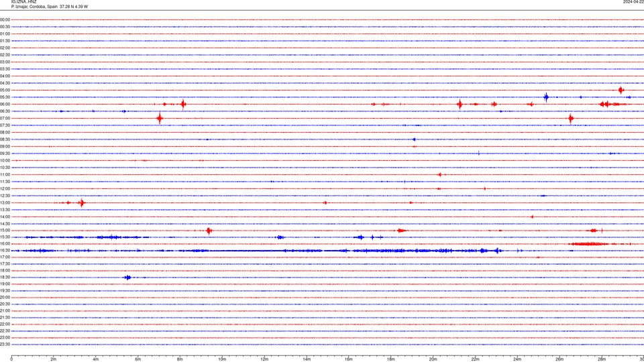Click the 2m tick label on the minute axis

[x=54, y=359]
